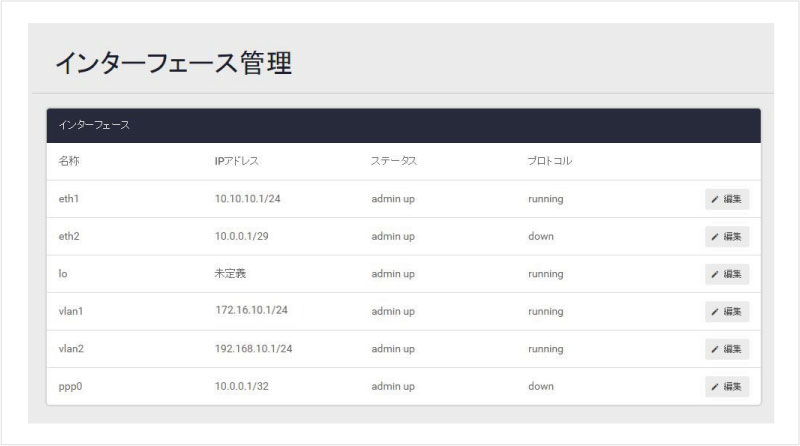Screen dimensions: 800x446
Task: Click ppp0's down protocol value
Action: pos(541,386)
